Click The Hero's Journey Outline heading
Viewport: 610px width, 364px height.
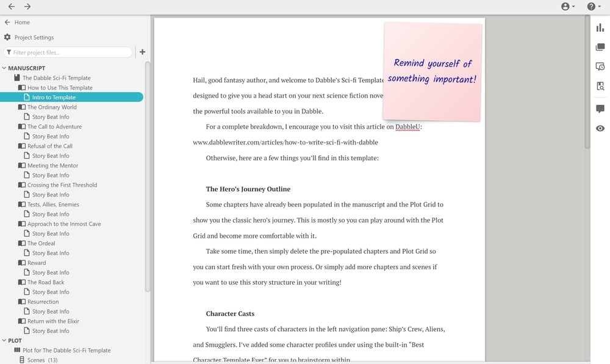(248, 189)
